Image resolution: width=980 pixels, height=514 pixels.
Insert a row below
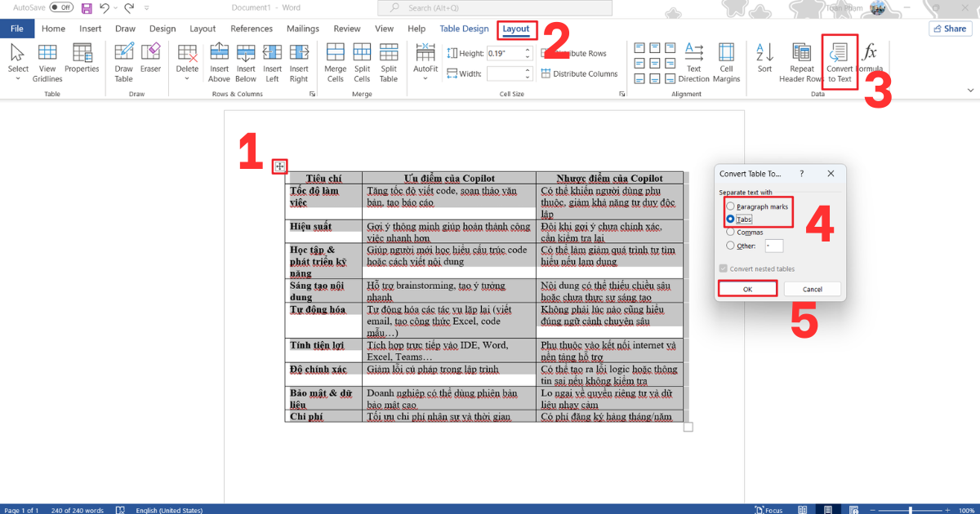pos(246,61)
